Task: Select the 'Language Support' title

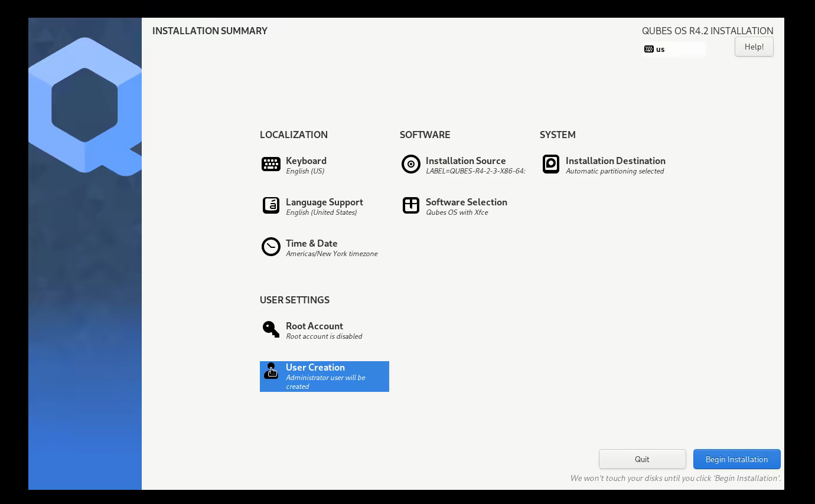Action: 324,202
